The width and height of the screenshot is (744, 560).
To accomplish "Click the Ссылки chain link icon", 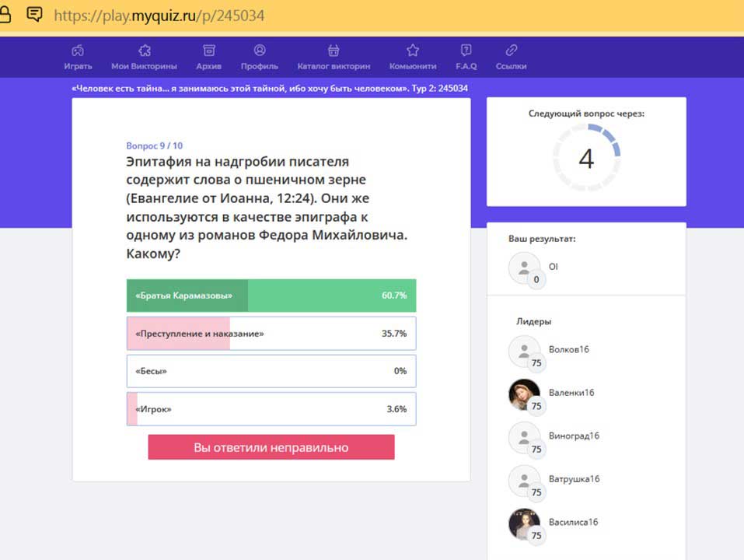I will coord(511,51).
